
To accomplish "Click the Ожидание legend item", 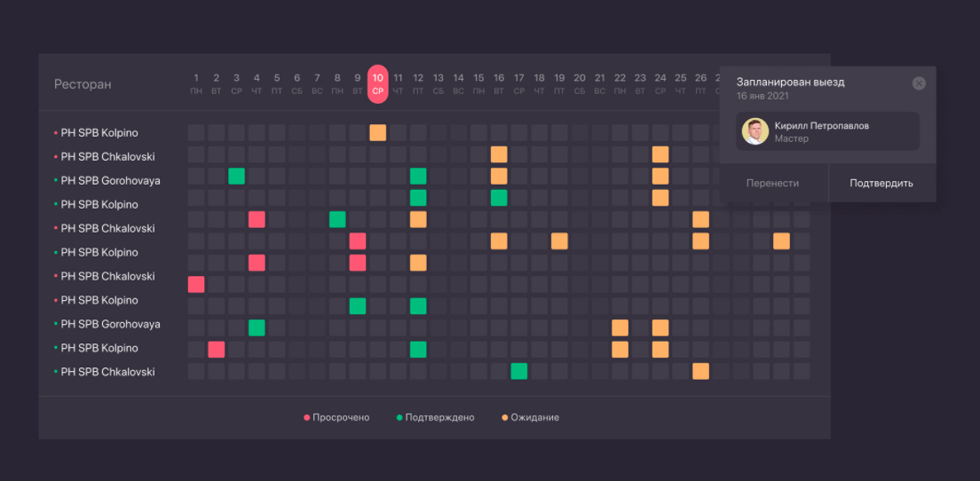I will (530, 417).
